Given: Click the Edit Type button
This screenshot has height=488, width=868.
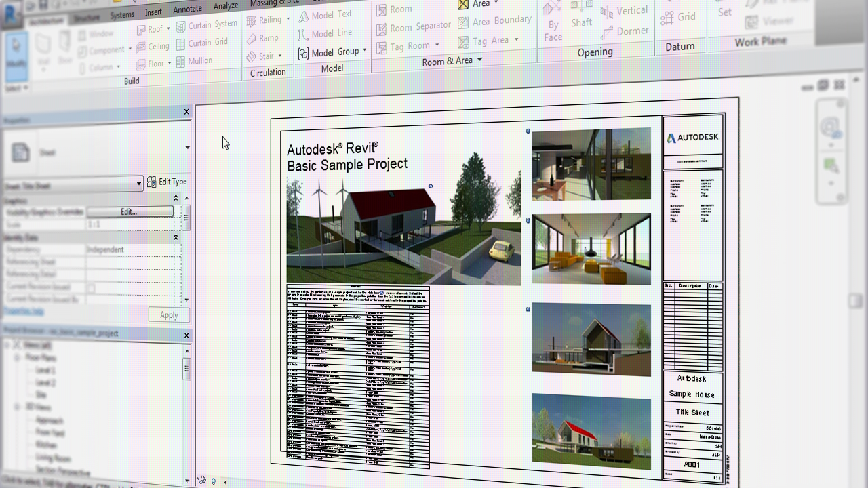Looking at the screenshot, I should (167, 182).
